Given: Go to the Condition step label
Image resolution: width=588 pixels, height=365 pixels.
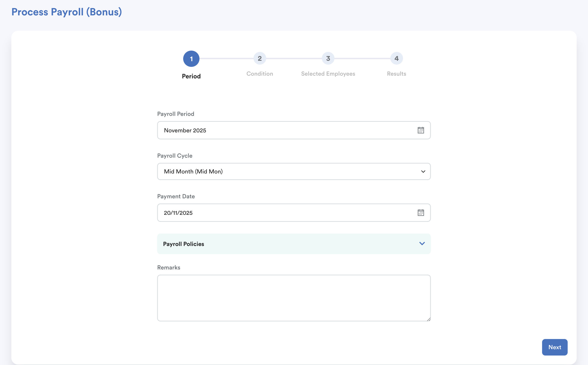Looking at the screenshot, I should (x=260, y=74).
